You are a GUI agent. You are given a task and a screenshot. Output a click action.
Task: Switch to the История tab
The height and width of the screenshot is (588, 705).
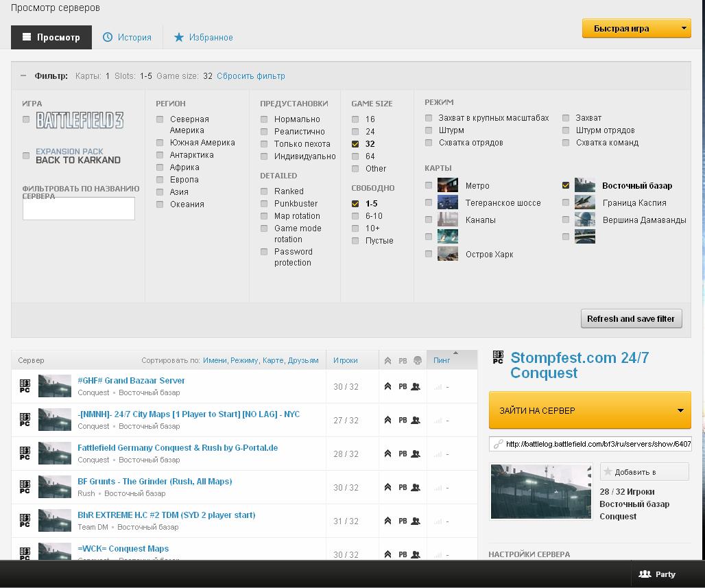[x=127, y=37]
